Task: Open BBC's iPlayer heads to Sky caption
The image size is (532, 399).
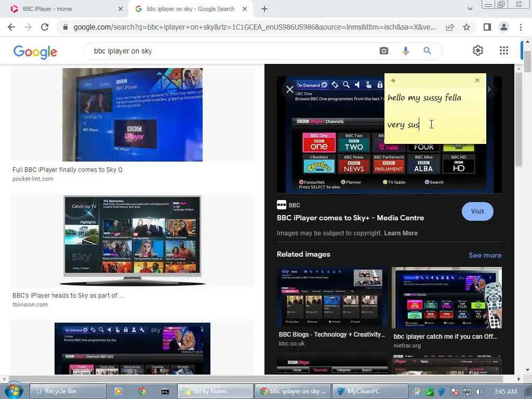Action: point(68,296)
